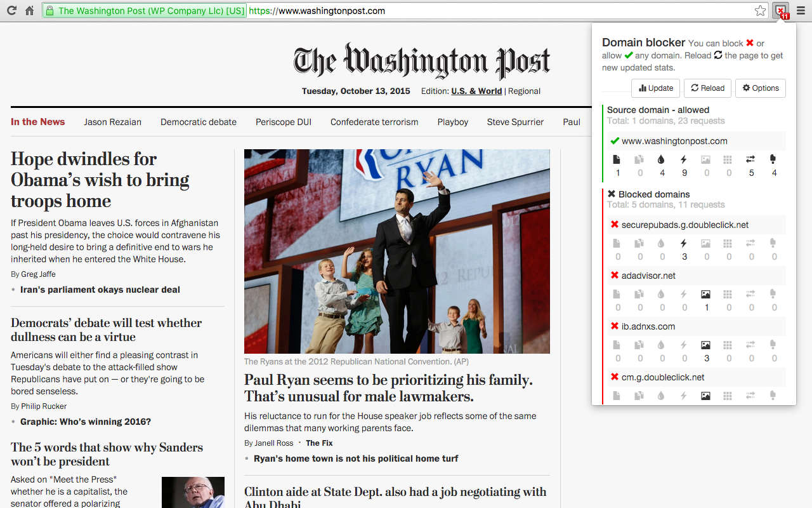Click stylesheet droplet icon under www.washingtonpost.com
The width and height of the screenshot is (812, 508).
(661, 159)
